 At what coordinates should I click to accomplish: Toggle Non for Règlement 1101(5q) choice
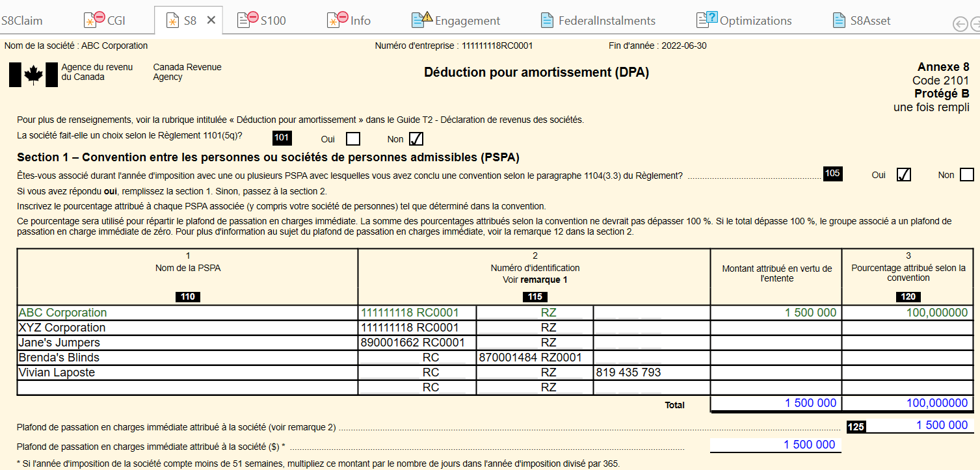pos(416,138)
